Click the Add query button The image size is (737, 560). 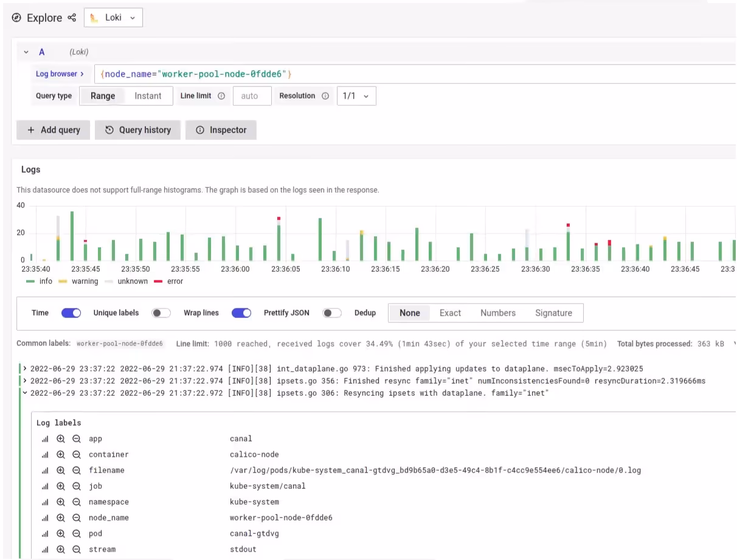click(54, 130)
